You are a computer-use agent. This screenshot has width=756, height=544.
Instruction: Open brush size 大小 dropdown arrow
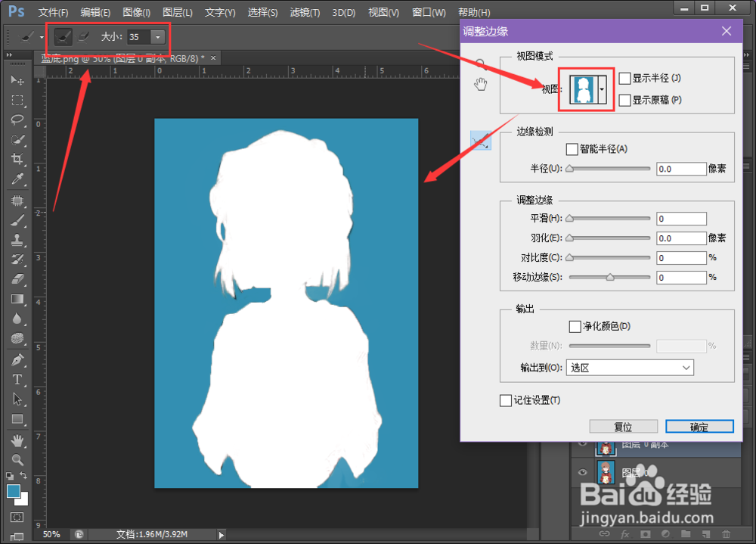click(x=158, y=36)
